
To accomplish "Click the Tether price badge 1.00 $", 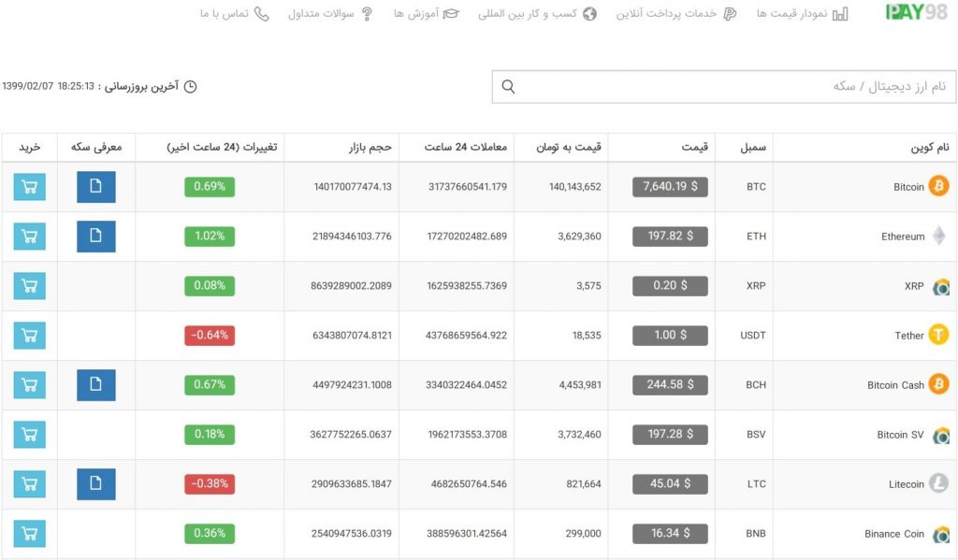I will coord(670,336).
